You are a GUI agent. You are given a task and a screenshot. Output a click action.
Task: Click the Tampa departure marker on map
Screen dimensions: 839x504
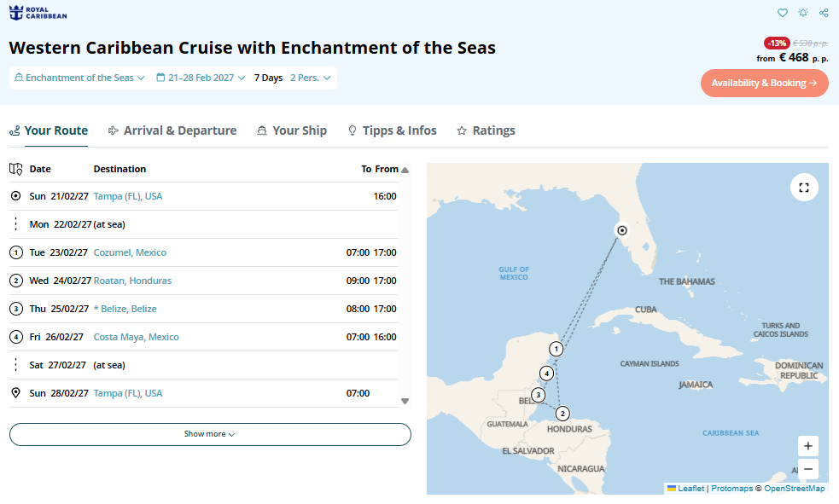point(621,230)
